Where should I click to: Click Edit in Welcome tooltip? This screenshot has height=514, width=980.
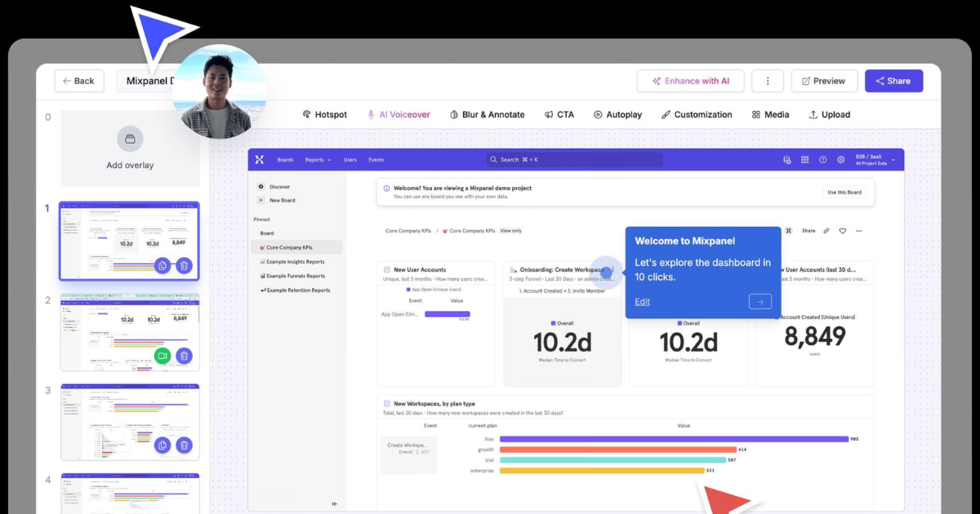click(643, 302)
